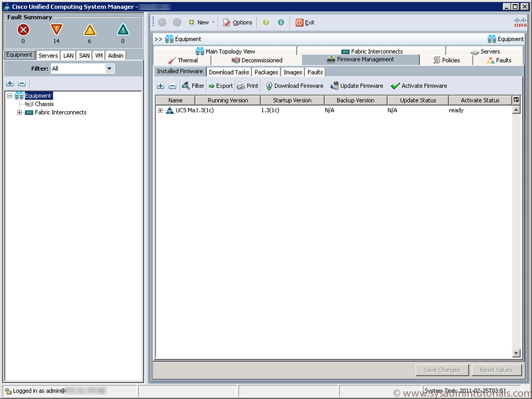Print the firmware list
The height and width of the screenshot is (399, 532).
(246, 86)
